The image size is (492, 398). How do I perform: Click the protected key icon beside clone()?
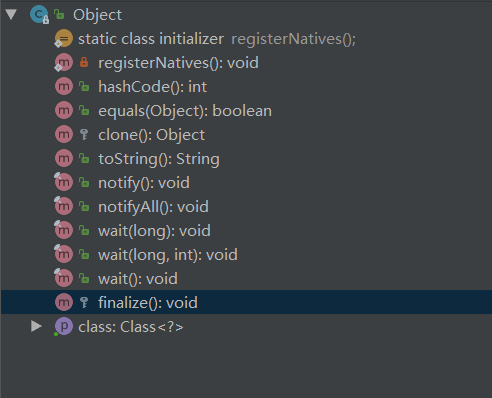pos(84,134)
